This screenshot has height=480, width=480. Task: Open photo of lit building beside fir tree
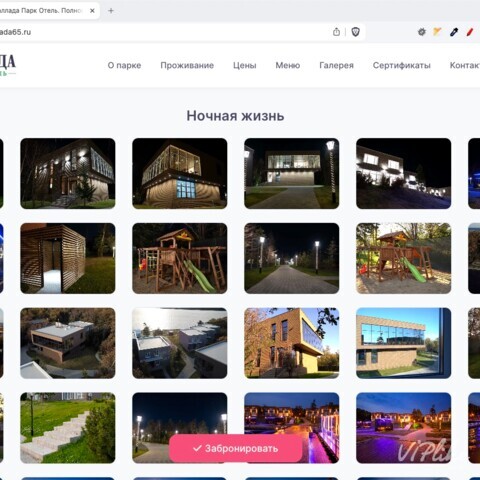[x=68, y=173]
